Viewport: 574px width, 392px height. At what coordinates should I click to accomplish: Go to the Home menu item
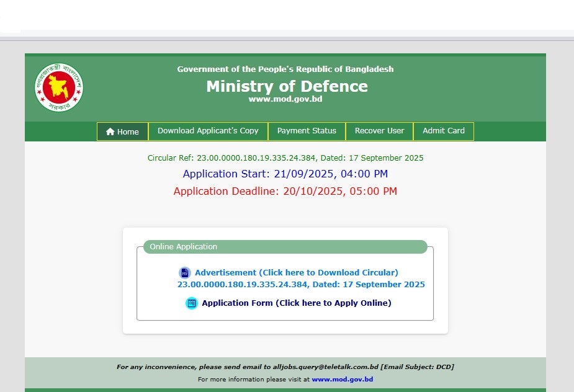(123, 131)
